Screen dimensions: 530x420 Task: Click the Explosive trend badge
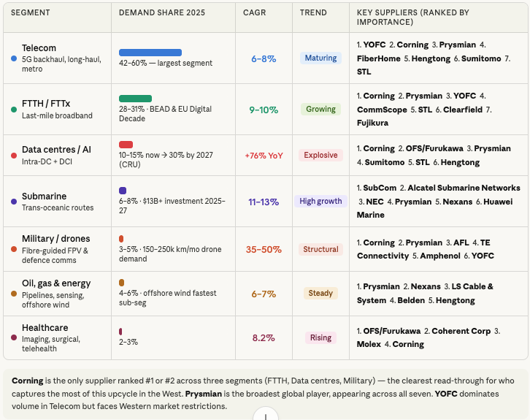coord(320,155)
